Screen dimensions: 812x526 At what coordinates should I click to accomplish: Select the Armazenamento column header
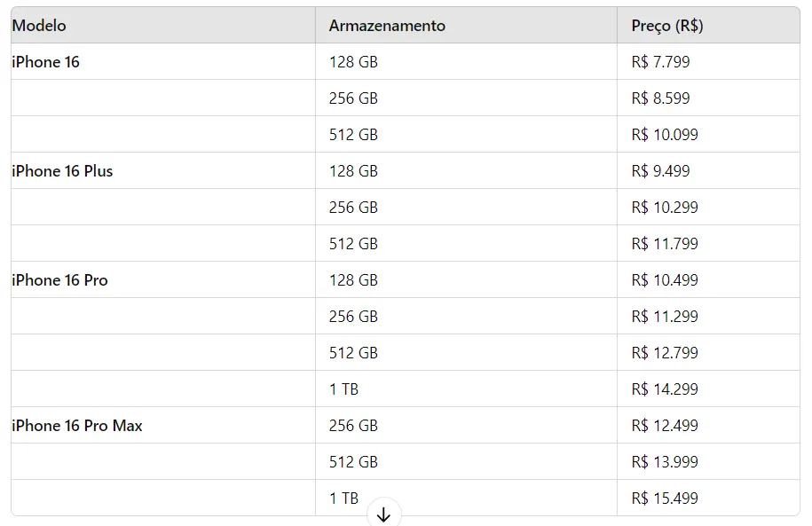466,26
